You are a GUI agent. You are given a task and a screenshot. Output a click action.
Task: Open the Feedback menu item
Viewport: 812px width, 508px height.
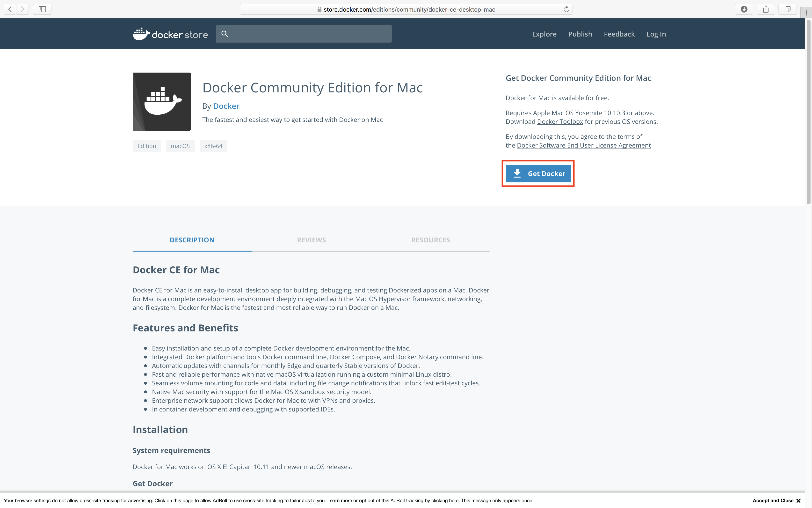619,34
